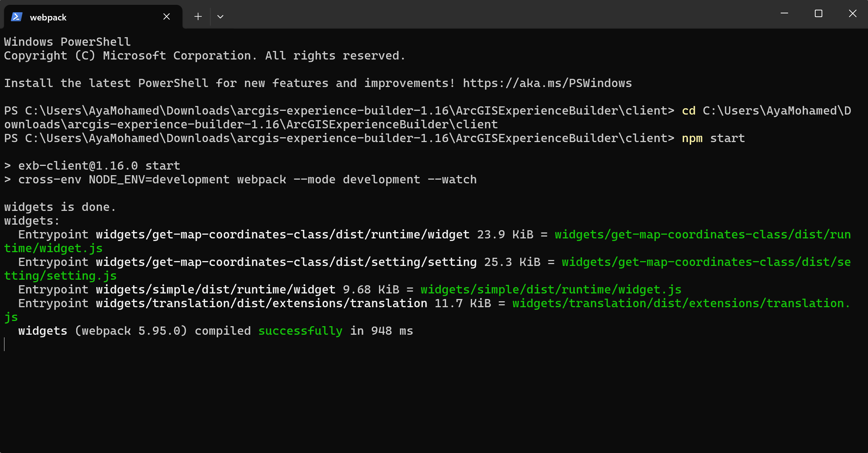Click the green word successfully

click(x=300, y=331)
